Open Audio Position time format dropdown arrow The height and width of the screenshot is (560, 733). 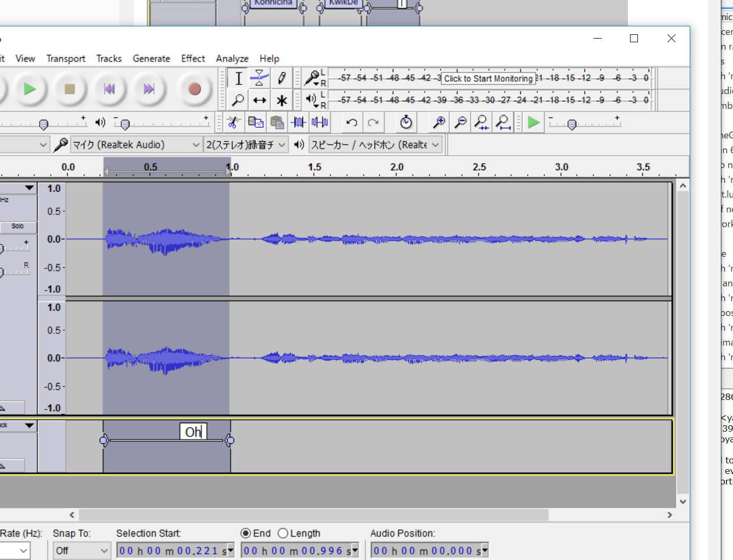tap(485, 551)
